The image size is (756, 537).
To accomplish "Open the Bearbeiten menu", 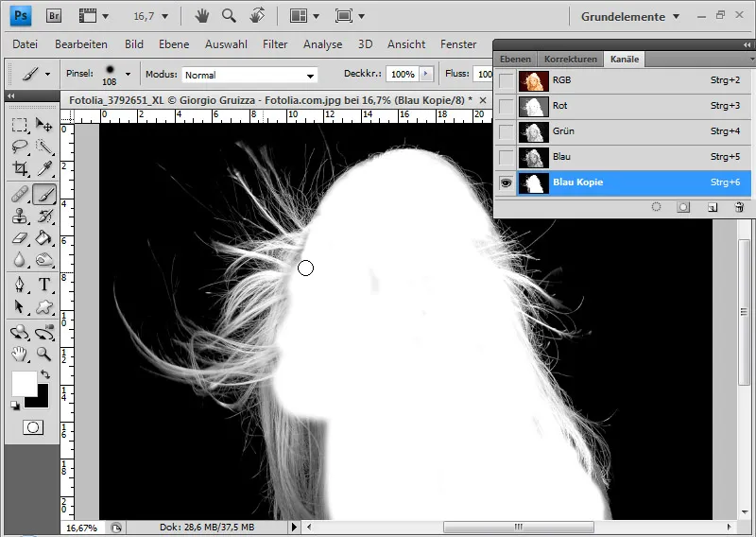I will point(81,44).
